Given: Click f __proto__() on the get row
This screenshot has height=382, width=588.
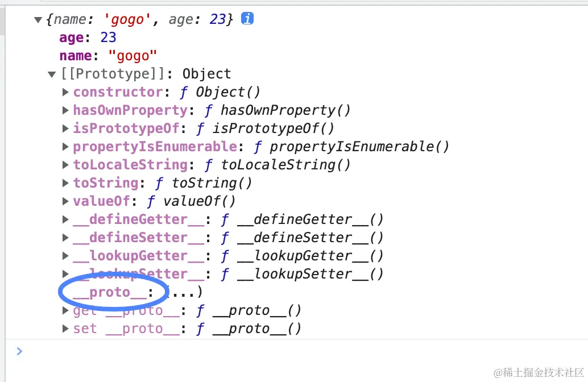Looking at the screenshot, I should click(249, 310).
